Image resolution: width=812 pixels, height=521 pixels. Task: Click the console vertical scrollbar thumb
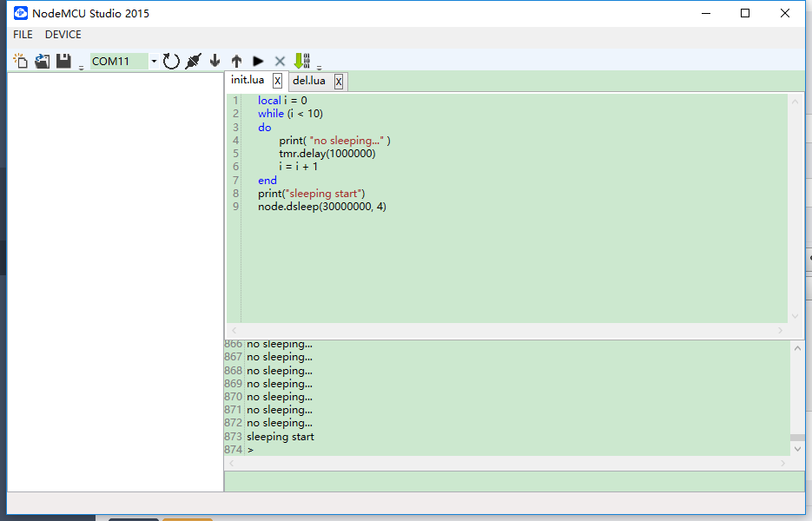click(x=797, y=438)
